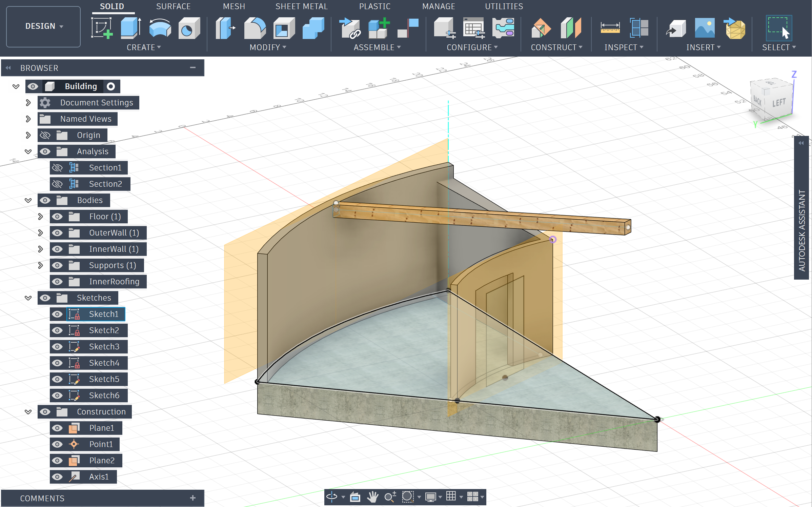This screenshot has height=507, width=812.
Task: Select the Offset Plane construct tool
Action: click(x=541, y=28)
